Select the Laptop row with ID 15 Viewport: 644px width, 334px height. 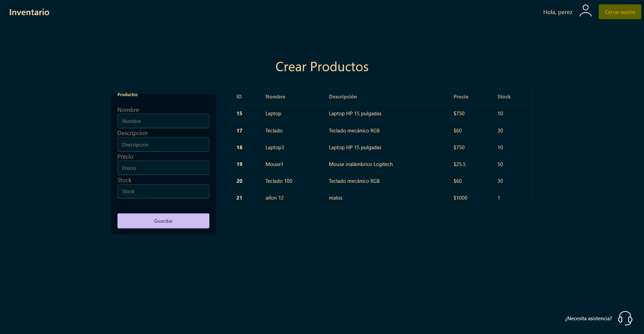coord(381,114)
